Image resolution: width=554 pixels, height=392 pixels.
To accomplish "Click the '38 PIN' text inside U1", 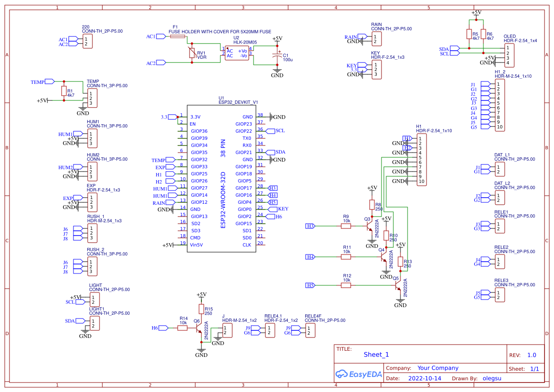I will (x=223, y=148).
